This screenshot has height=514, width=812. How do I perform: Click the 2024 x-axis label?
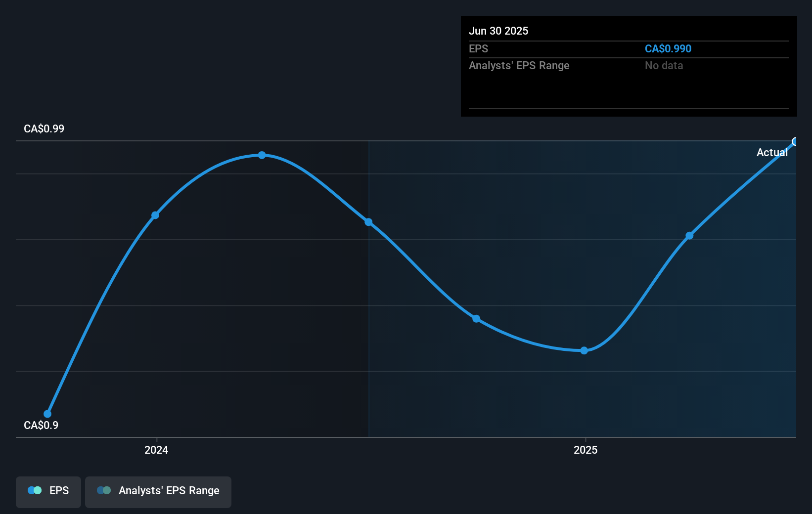[x=156, y=450]
